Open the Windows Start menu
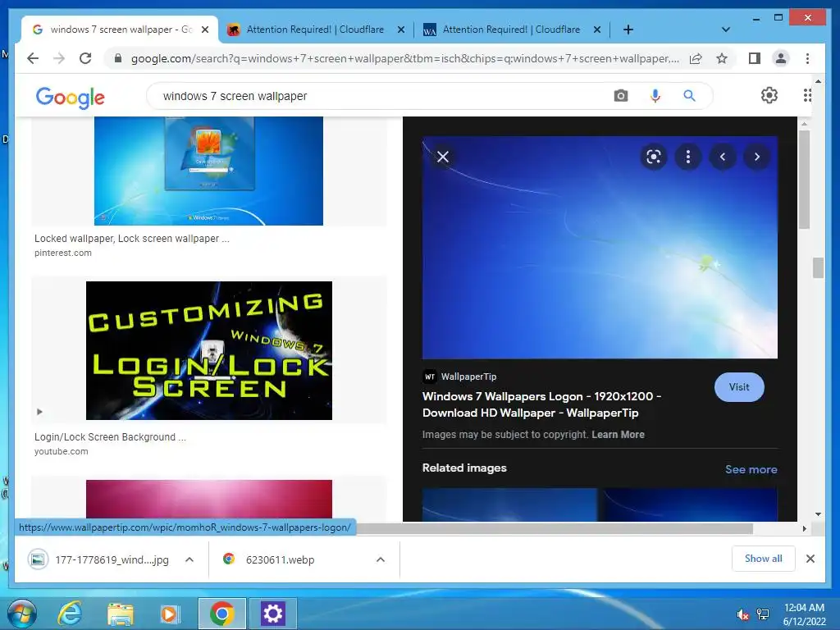This screenshot has height=630, width=840. click(x=22, y=614)
